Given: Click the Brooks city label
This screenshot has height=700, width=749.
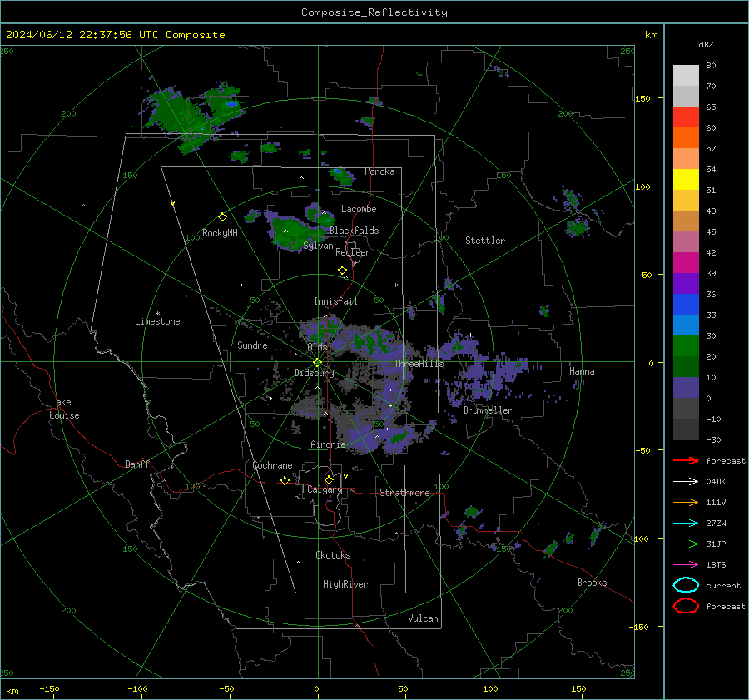Looking at the screenshot, I should (x=592, y=583).
